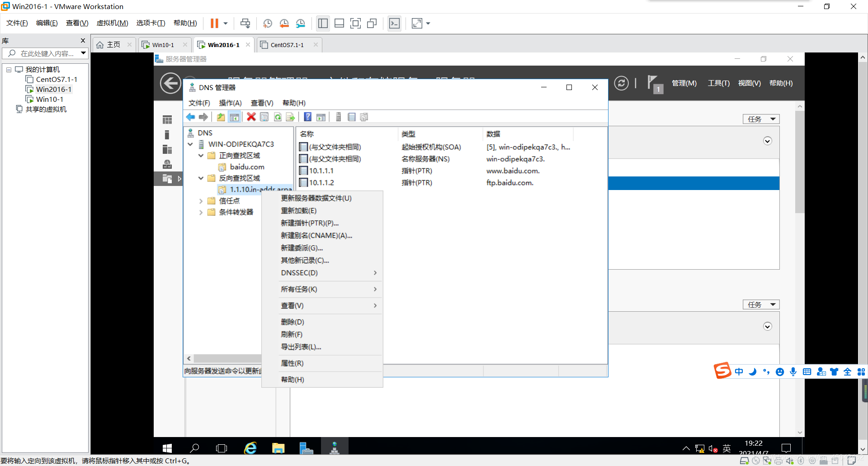Image resolution: width=868 pixels, height=466 pixels.
Task: Click the new record notebook toolbar icon
Action: tap(351, 117)
